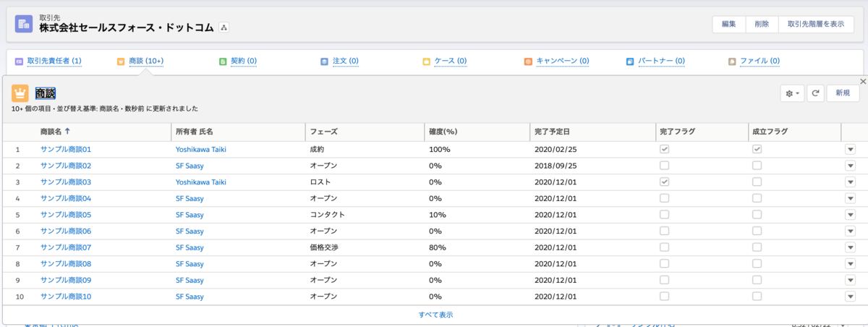Toggle 成立フラグ checkbox for サンプル商談10

click(757, 297)
